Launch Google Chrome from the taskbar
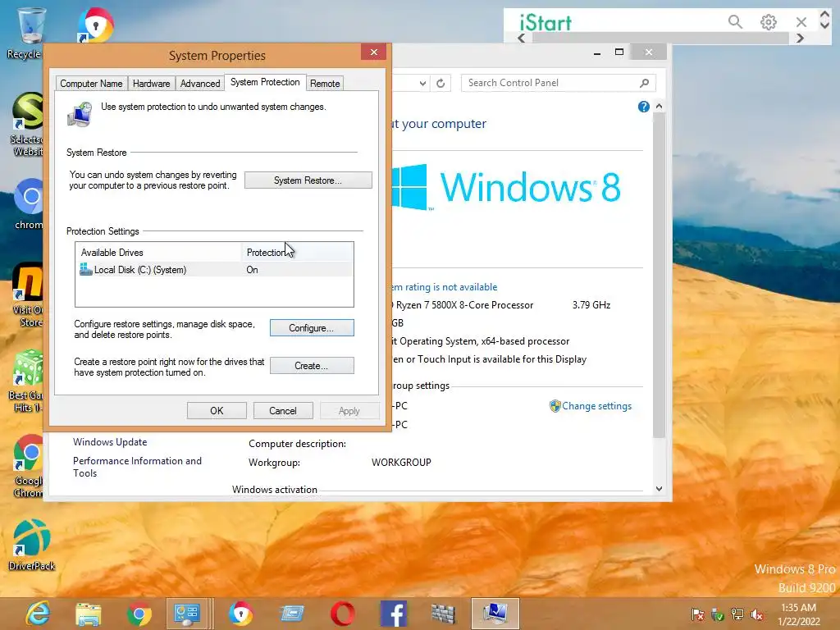Viewport: 840px width, 630px height. [139, 614]
